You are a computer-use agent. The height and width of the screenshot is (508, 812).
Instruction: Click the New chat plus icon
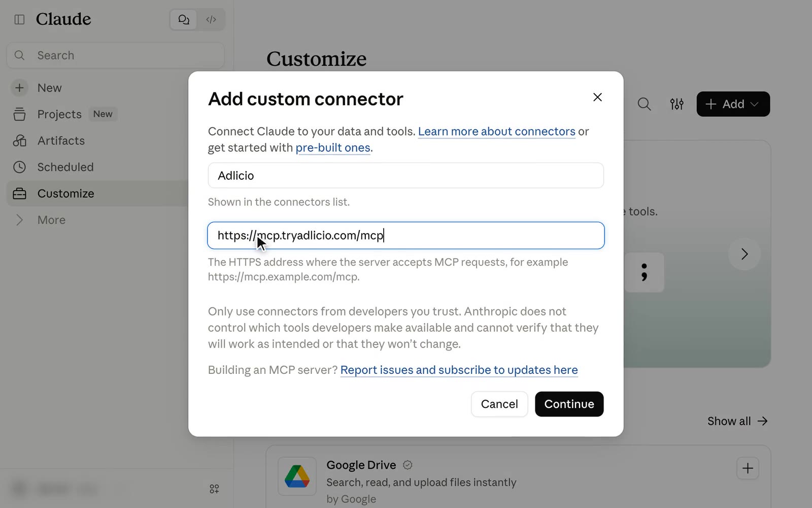[x=19, y=88]
